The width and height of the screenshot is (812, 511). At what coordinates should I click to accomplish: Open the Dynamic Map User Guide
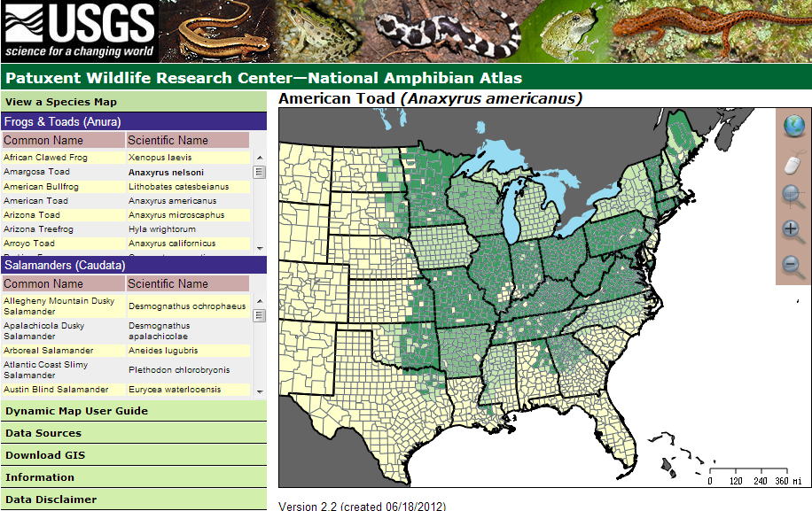coord(134,411)
